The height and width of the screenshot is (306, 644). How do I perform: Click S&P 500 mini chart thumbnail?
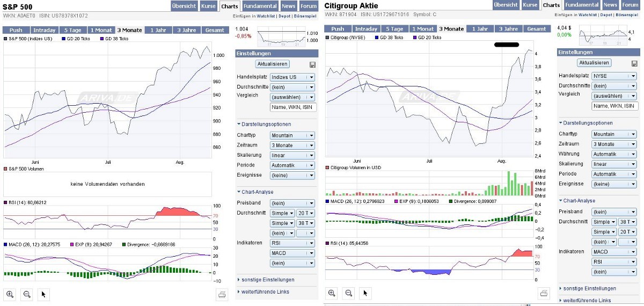tap(280, 37)
